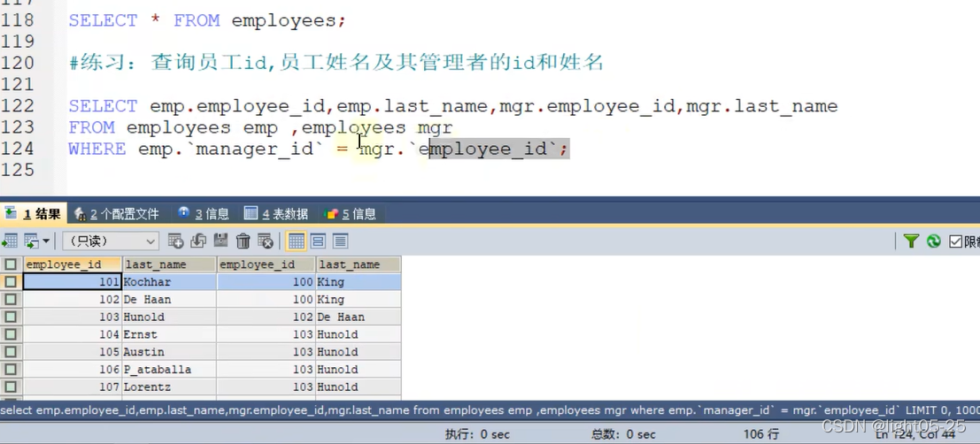Click the second employee_id column header

point(266,264)
